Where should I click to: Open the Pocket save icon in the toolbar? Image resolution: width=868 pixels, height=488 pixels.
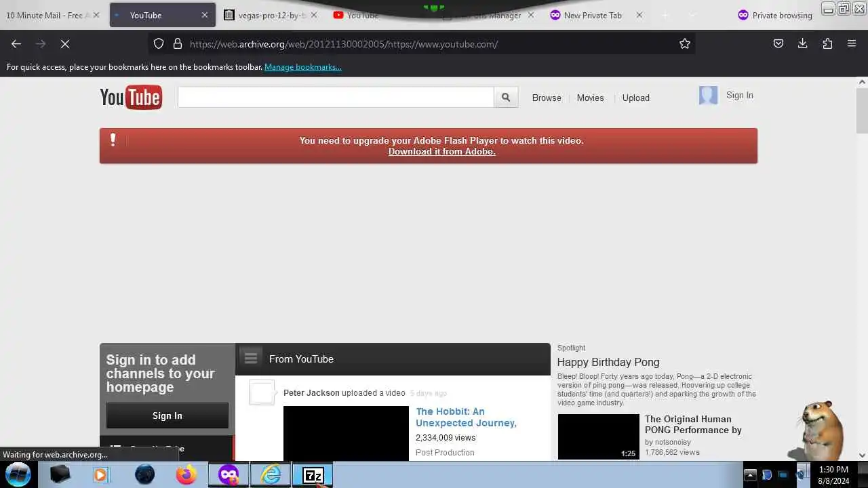[778, 43]
